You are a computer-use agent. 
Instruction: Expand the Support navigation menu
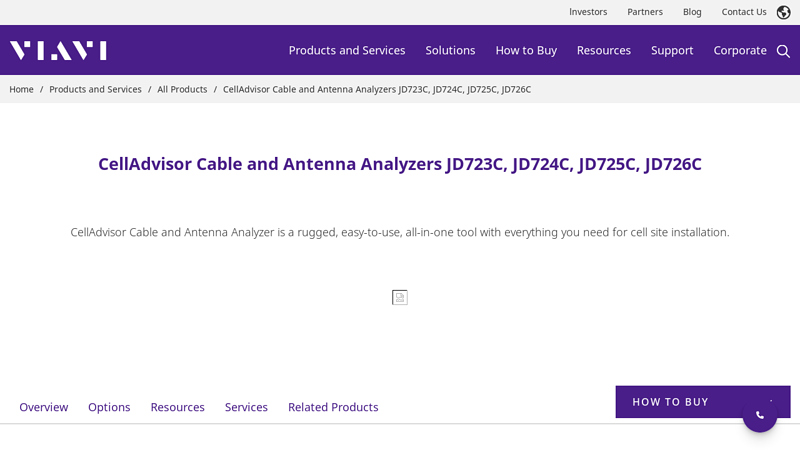tap(672, 50)
